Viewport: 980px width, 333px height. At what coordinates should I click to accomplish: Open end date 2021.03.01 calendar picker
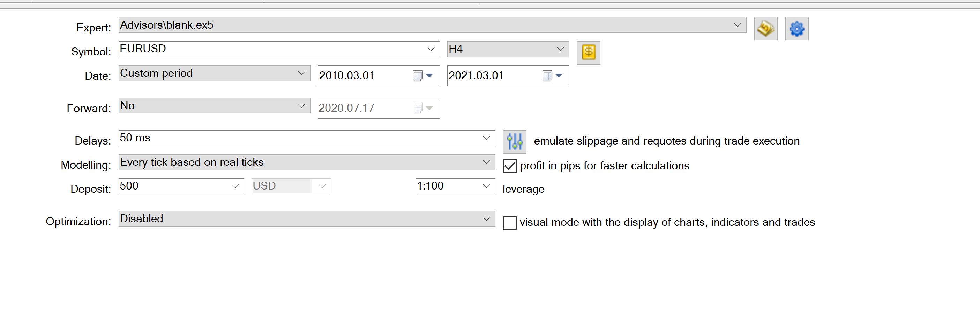coord(552,76)
